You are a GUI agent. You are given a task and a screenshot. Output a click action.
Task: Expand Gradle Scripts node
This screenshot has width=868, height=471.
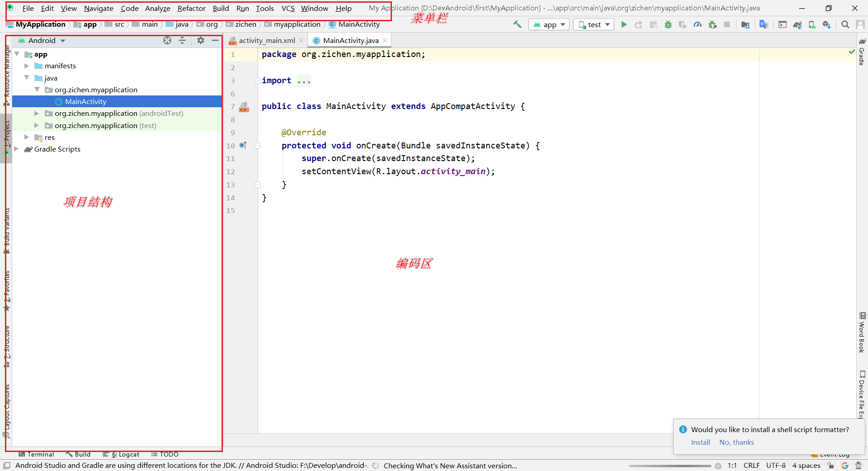tap(17, 149)
